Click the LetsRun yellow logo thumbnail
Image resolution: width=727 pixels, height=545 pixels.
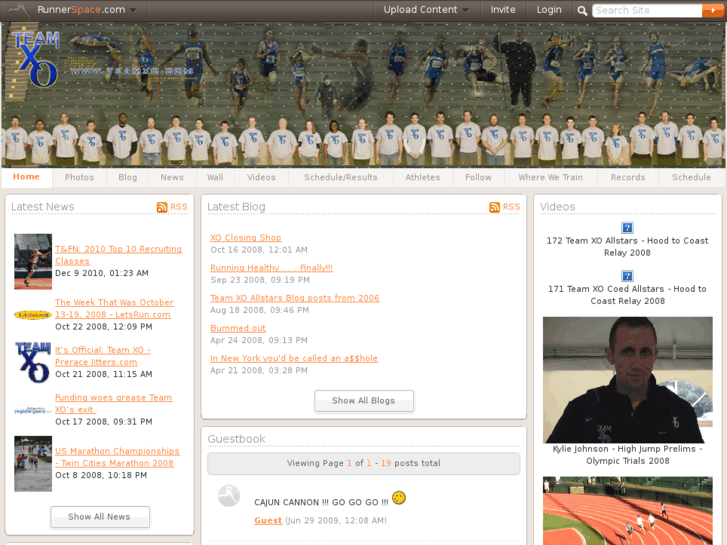pyautogui.click(x=33, y=315)
